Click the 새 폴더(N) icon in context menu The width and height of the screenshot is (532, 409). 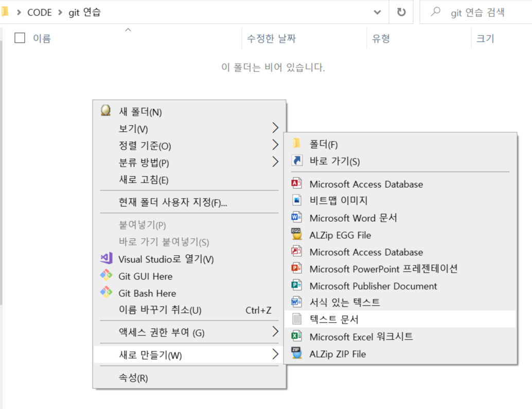106,110
